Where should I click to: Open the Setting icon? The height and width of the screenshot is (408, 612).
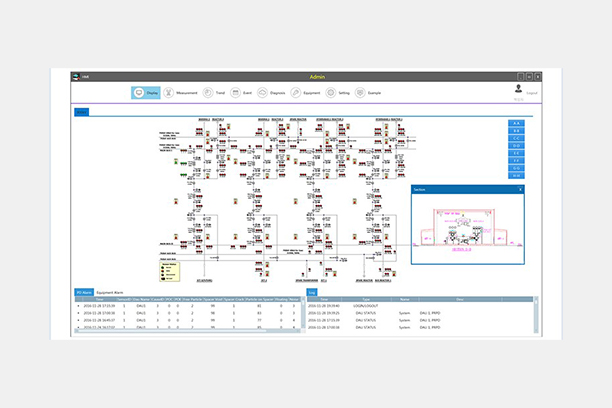point(330,93)
